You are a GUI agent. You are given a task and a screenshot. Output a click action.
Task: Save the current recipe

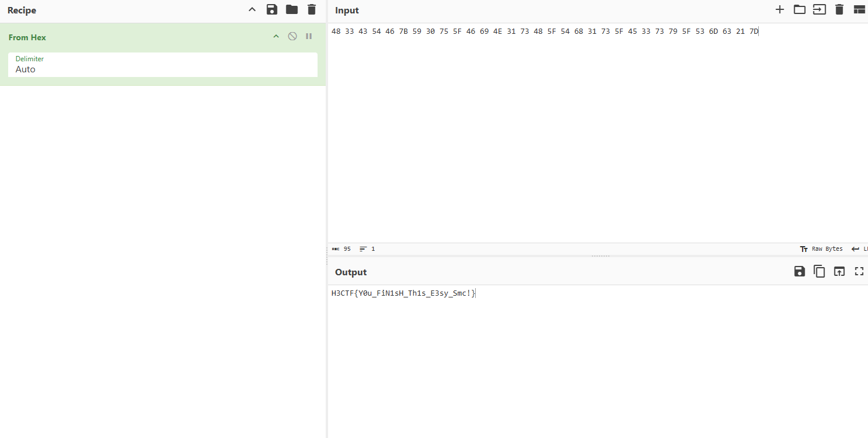click(271, 9)
